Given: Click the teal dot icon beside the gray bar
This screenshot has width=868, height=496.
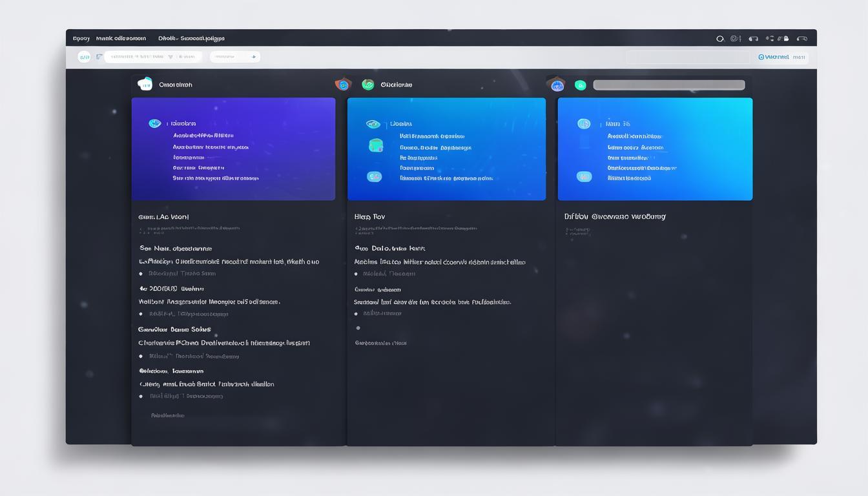Looking at the screenshot, I should pos(580,85).
